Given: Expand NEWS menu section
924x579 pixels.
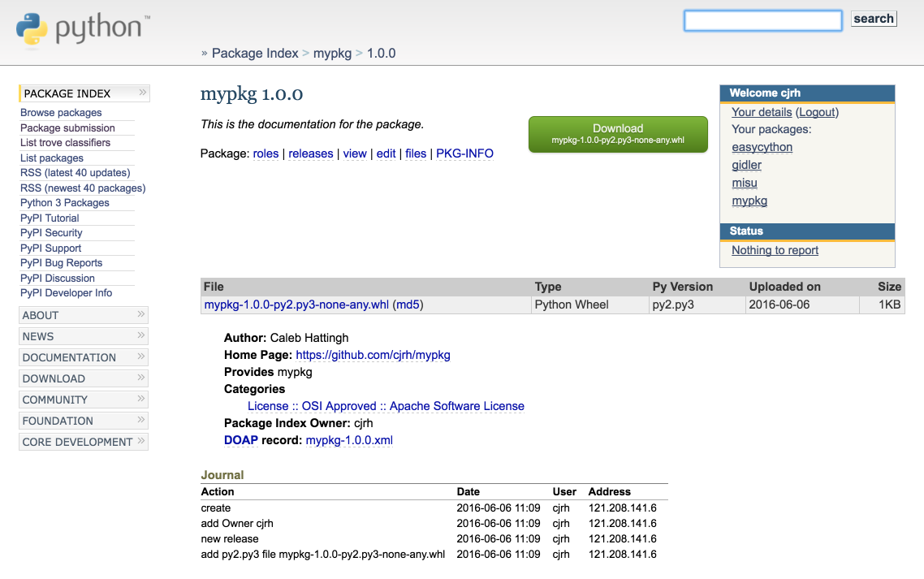Looking at the screenshot, I should pyautogui.click(x=83, y=337).
